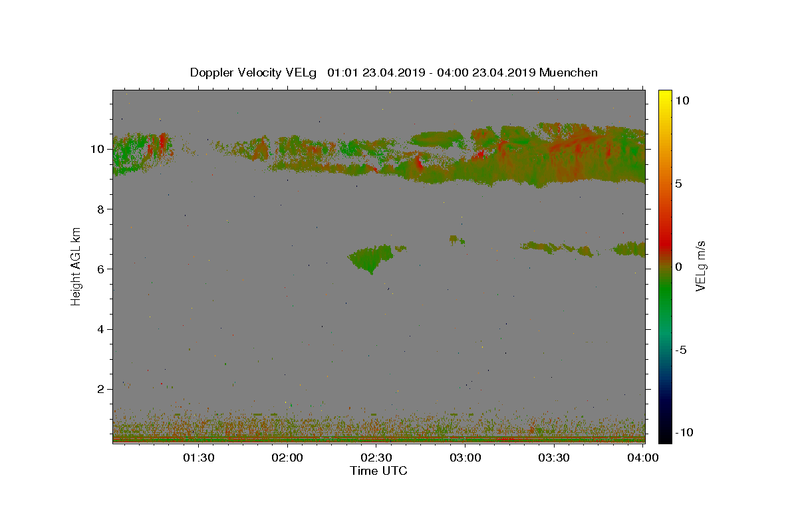
Task: Click the colorbar tick label -5
Action: 682,350
